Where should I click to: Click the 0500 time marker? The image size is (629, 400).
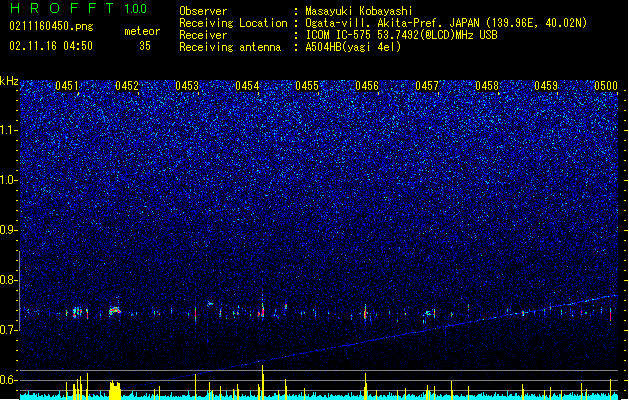[606, 86]
